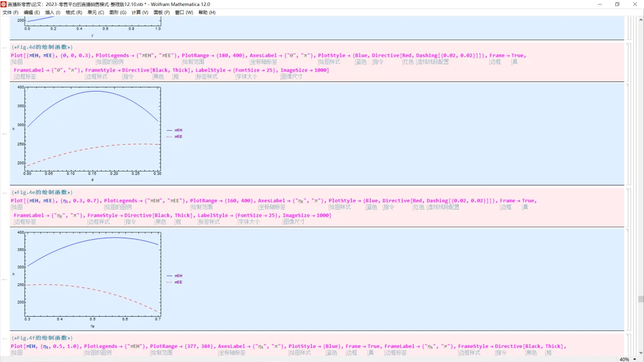Click the vertical scrollbar thumb
The height and width of the screenshot is (362, 644).
tap(641, 299)
